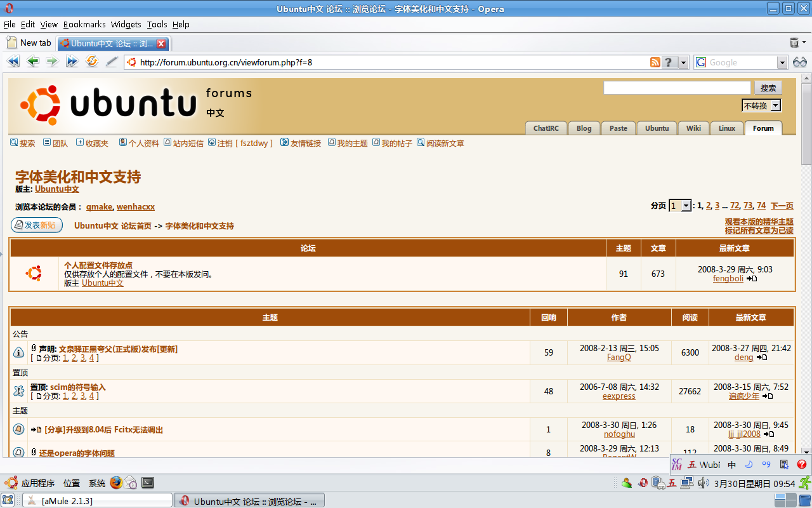Click the Rewind navigation button
Viewport: 812px width, 508px height.
coord(13,62)
